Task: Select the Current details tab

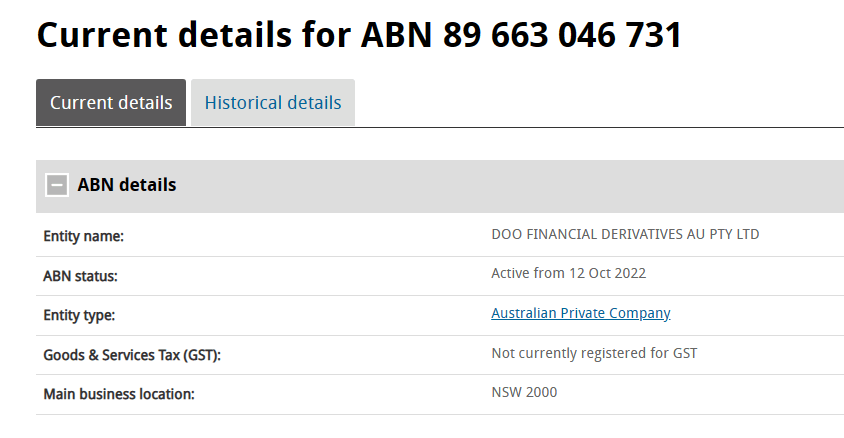Action: pyautogui.click(x=111, y=103)
